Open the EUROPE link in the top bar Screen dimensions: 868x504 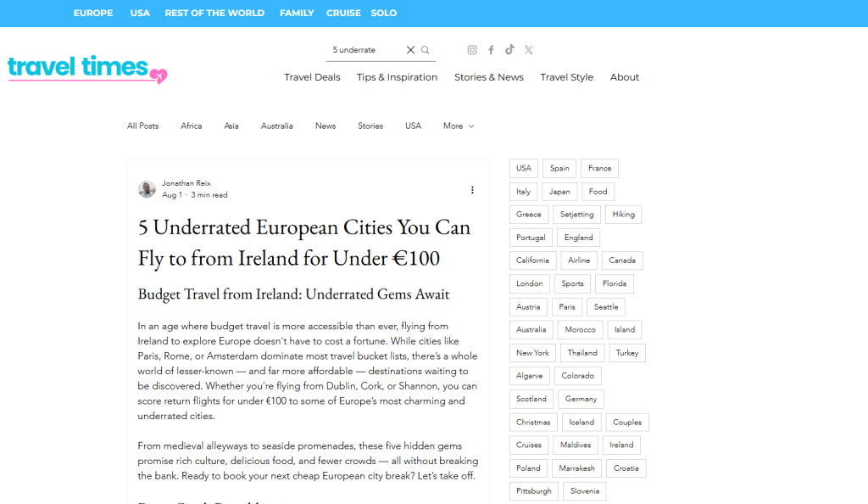point(93,13)
